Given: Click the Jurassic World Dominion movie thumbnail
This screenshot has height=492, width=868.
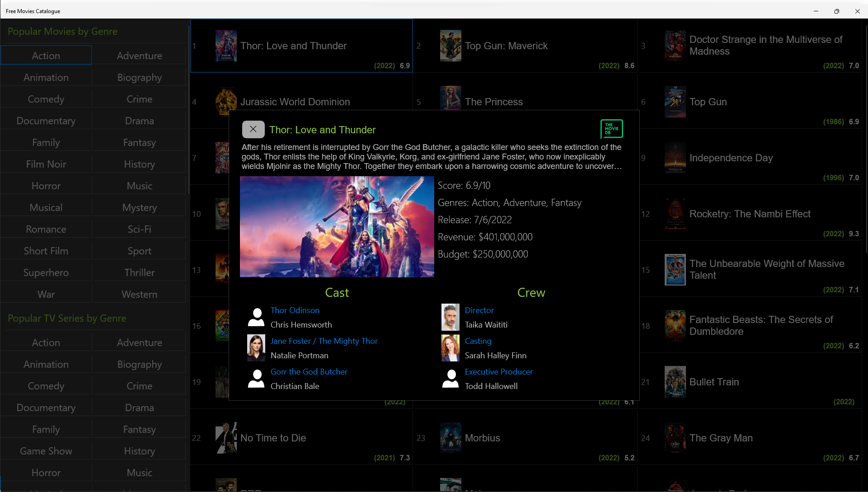Looking at the screenshot, I should coord(225,101).
